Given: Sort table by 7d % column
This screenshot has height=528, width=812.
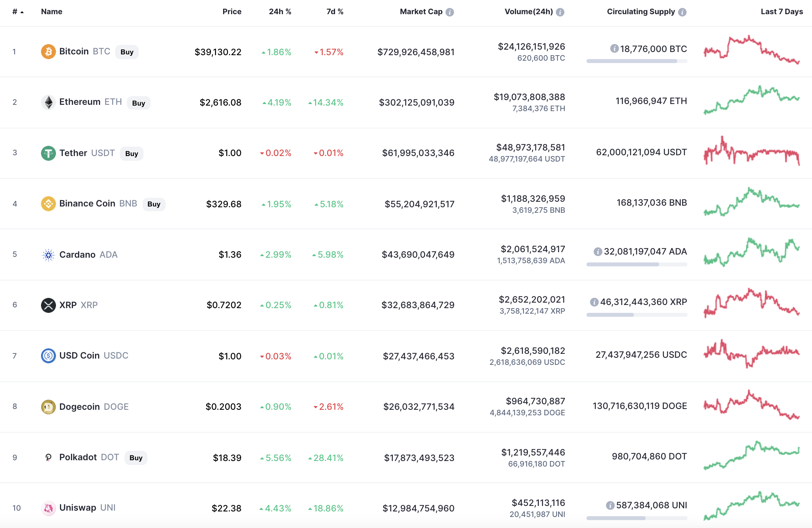Looking at the screenshot, I should [335, 12].
